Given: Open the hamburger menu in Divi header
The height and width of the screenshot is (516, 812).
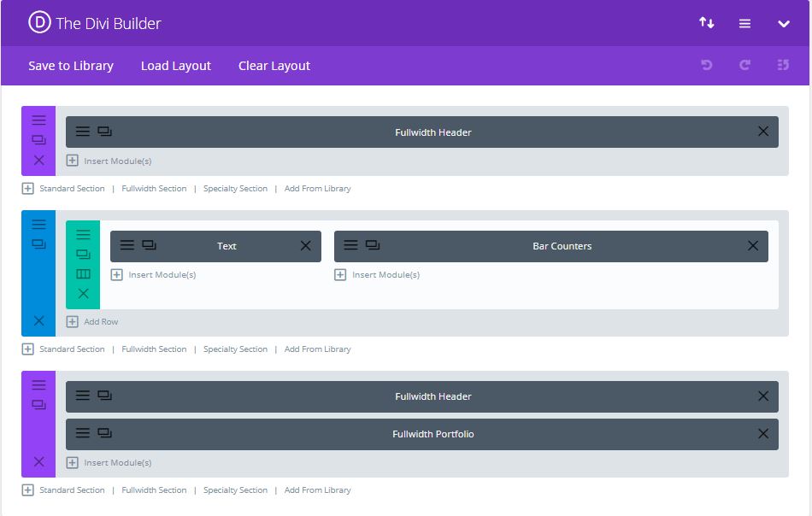Looking at the screenshot, I should (744, 23).
